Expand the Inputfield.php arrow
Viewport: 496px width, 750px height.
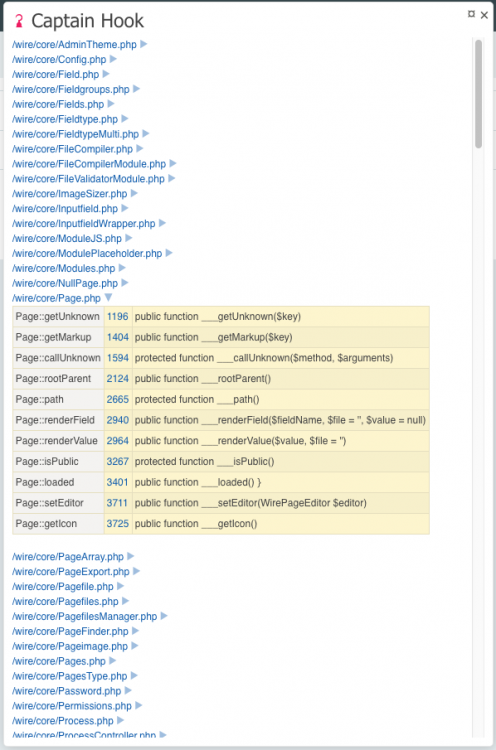click(x=125, y=208)
